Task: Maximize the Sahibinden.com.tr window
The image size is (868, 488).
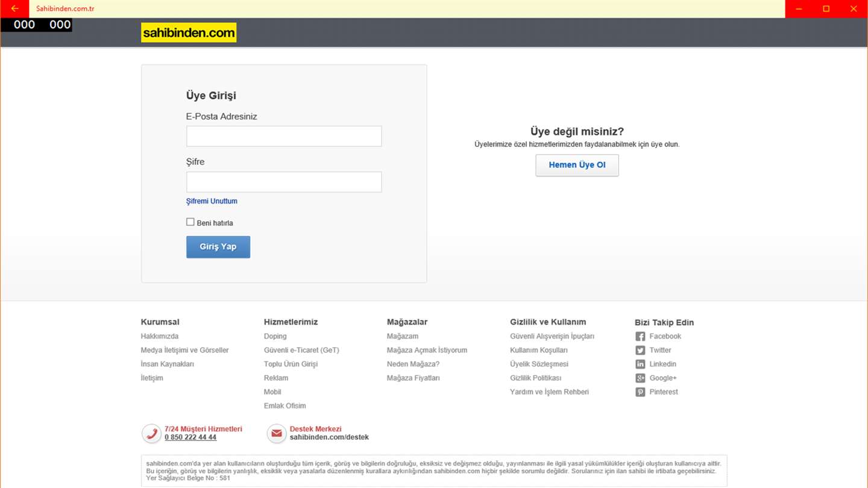Action: point(826,8)
